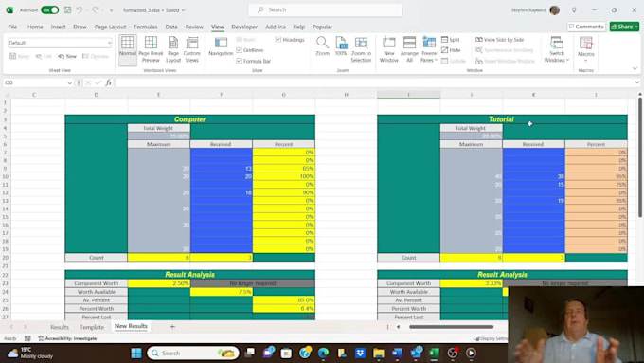Open Word from the taskbar
644x363 pixels.
(x=397, y=353)
